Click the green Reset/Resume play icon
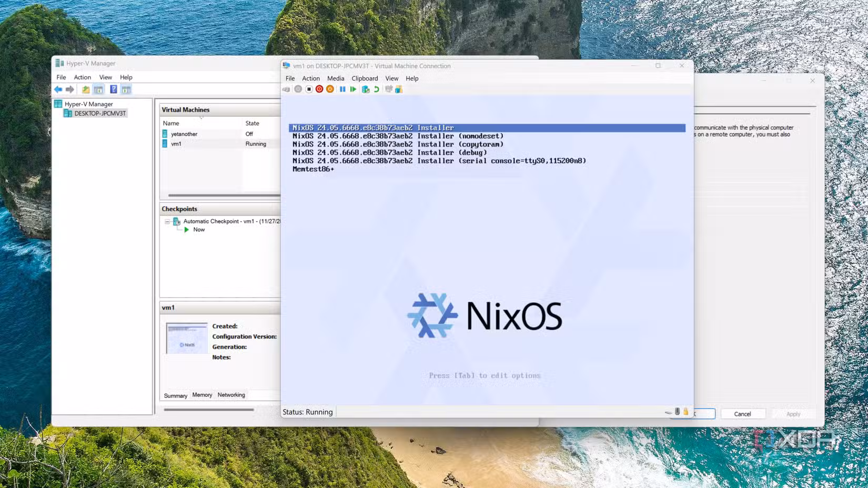The image size is (868, 488). click(353, 89)
